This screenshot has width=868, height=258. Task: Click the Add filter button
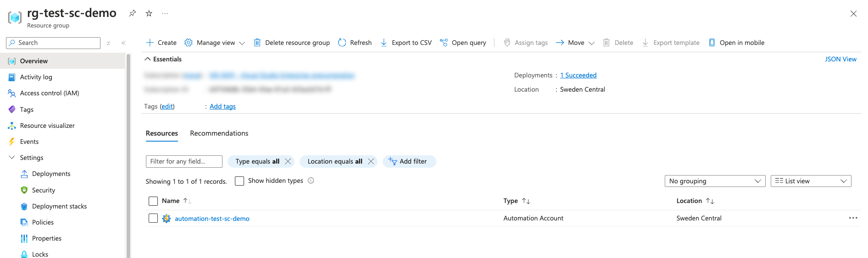coord(409,161)
